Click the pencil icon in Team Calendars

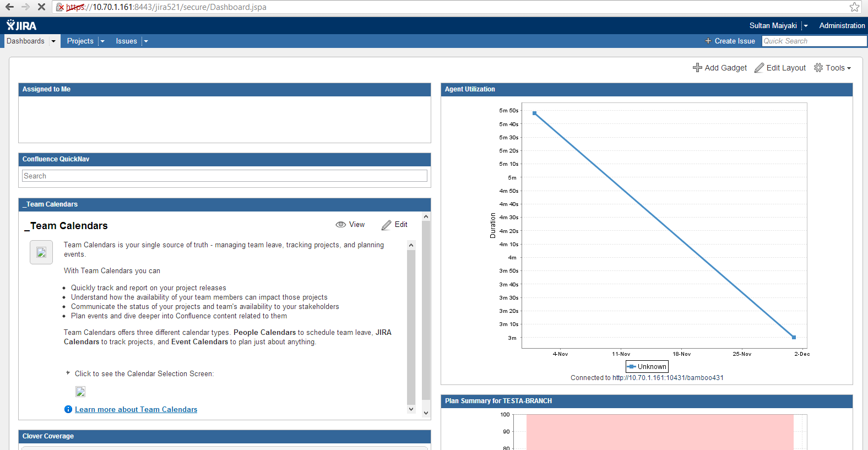[387, 225]
